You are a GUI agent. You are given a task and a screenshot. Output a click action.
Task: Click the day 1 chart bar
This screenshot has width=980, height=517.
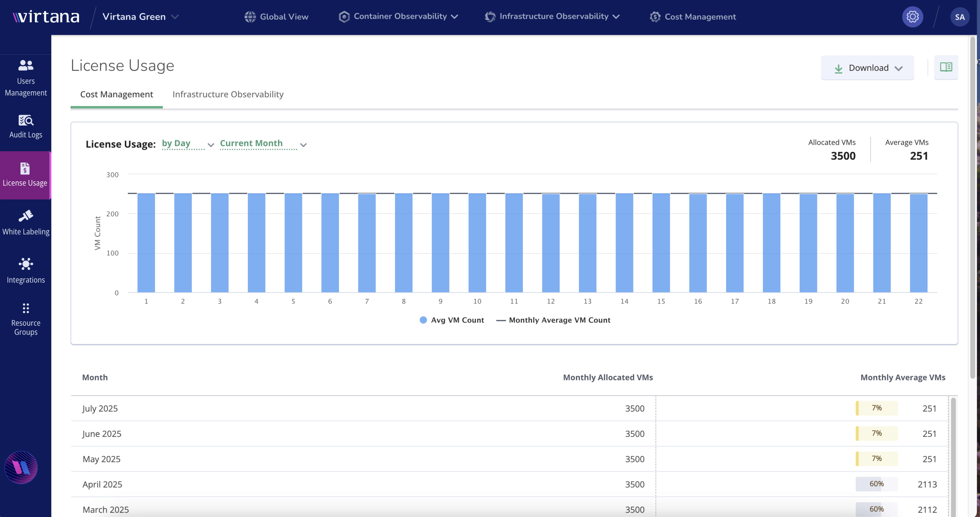coord(146,243)
